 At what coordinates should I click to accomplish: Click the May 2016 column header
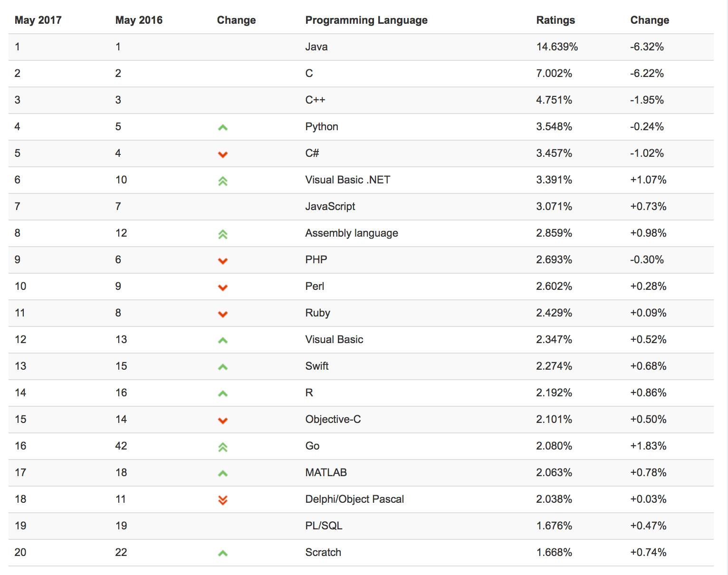pos(139,20)
